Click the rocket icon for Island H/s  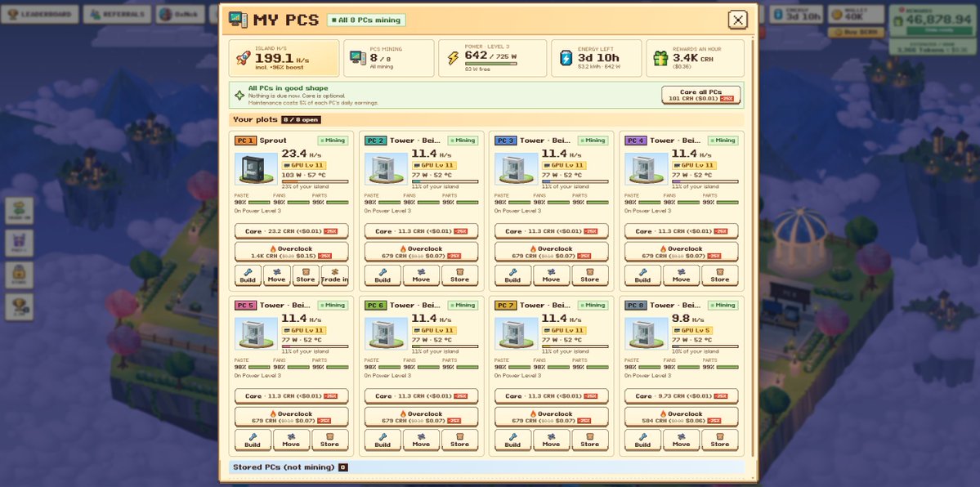point(243,58)
